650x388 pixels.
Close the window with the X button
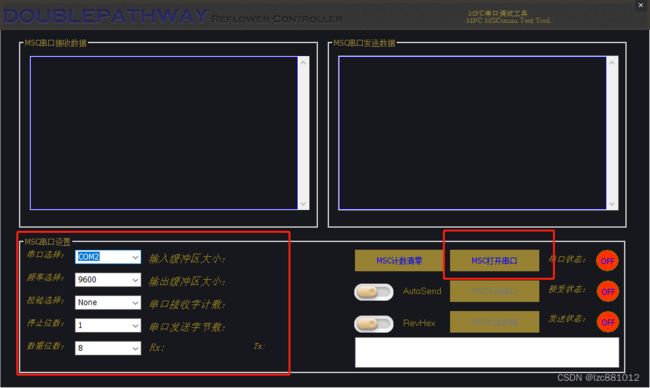coord(640,5)
